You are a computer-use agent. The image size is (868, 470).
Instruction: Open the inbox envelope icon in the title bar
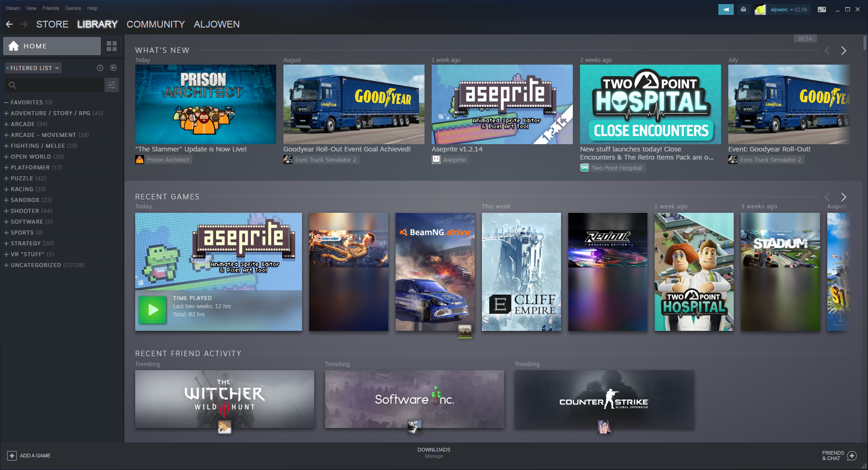click(743, 9)
